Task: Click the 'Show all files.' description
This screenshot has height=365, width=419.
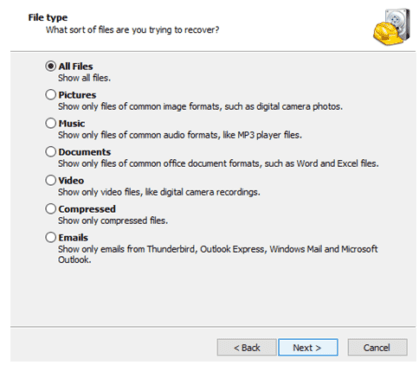Action: pos(84,78)
